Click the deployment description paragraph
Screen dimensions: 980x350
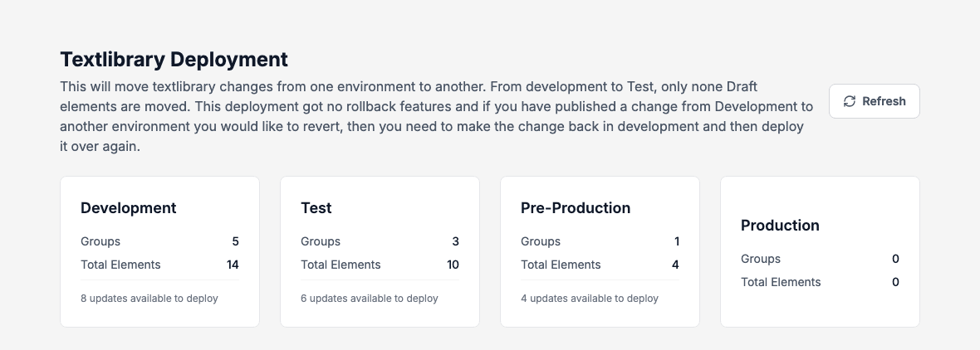[x=436, y=117]
